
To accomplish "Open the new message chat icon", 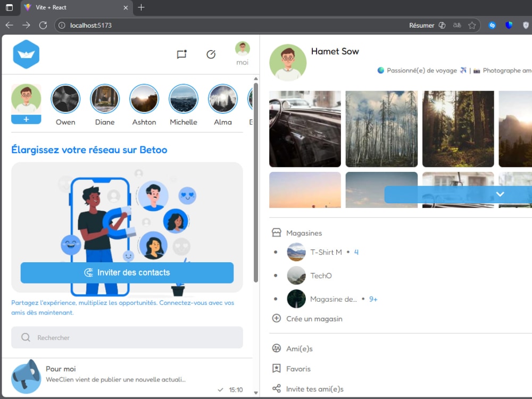I will click(x=182, y=54).
